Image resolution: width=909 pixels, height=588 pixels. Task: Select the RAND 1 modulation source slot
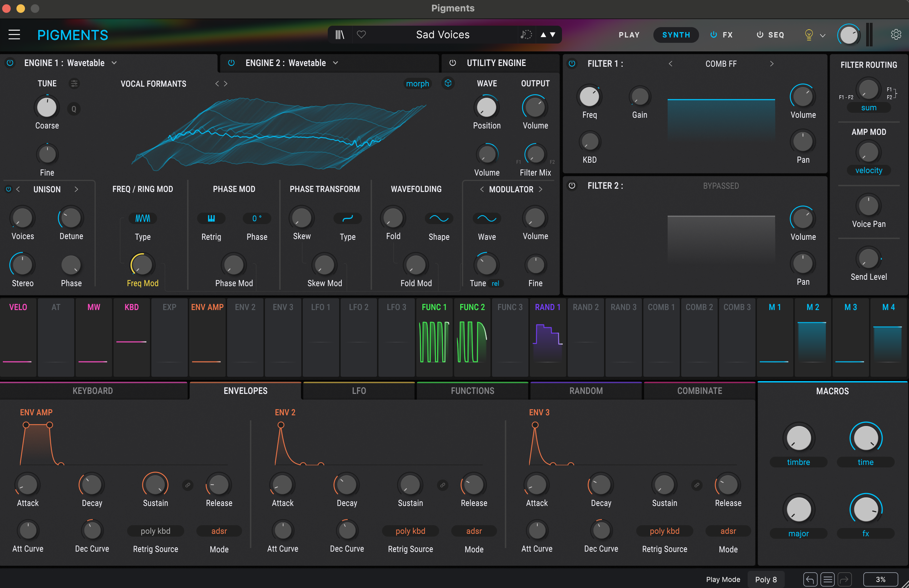[548, 337]
